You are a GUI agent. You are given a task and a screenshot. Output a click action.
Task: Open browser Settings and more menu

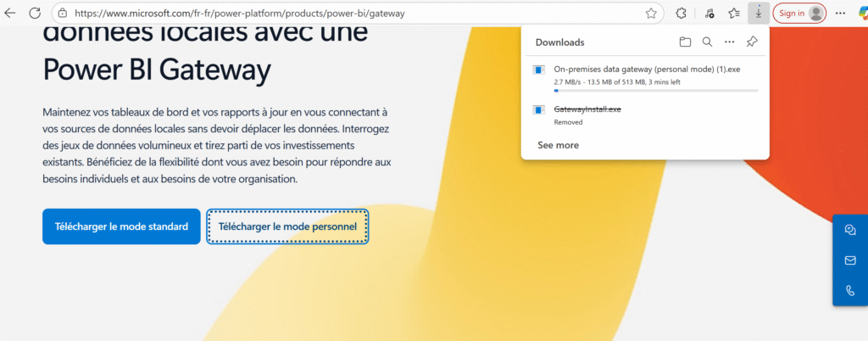tap(840, 14)
